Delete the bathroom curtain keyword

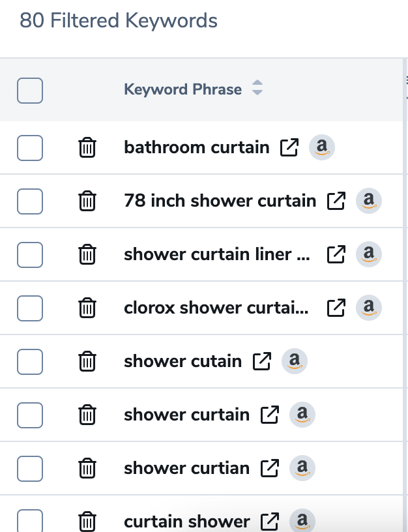tap(87, 148)
